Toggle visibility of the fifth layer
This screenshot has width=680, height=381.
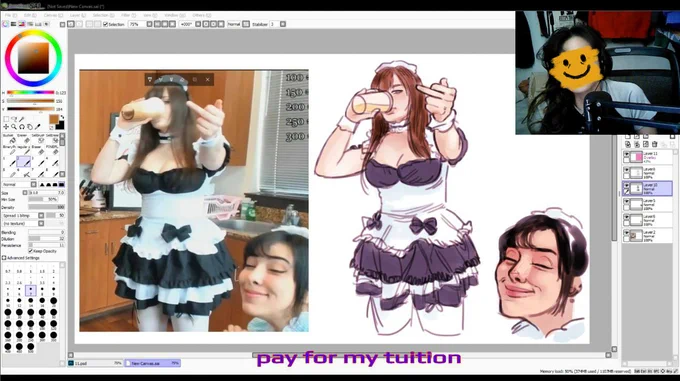(x=626, y=217)
